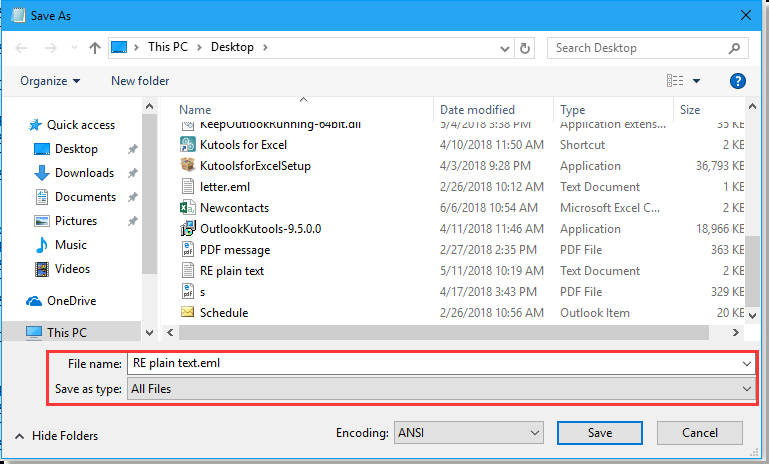769x464 pixels.
Task: Click the help question mark icon
Action: [x=738, y=81]
